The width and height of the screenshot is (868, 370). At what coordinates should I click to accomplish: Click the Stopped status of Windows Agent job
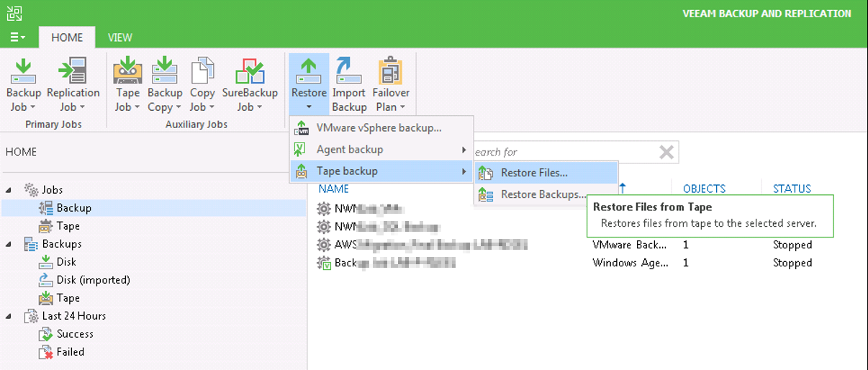click(792, 263)
